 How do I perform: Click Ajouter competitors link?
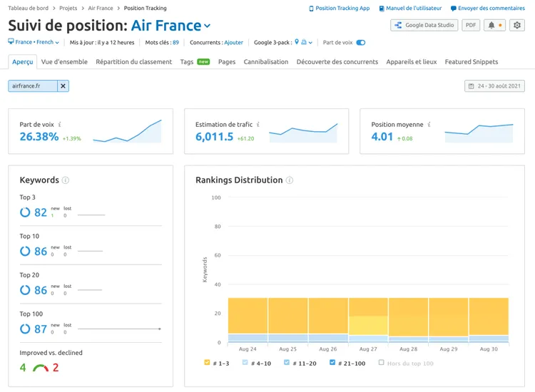coord(234,43)
